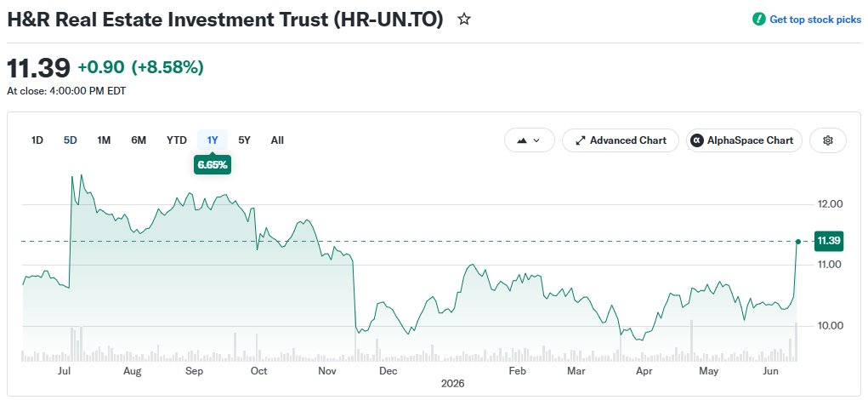
Task: Open the Advanced Chart button
Action: [620, 140]
